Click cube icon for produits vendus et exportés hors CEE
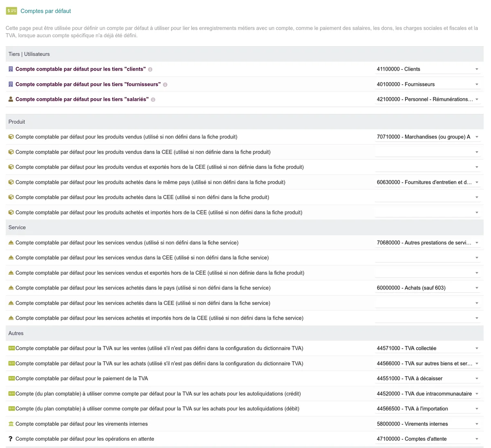The height and width of the screenshot is (448, 491). 11,167
